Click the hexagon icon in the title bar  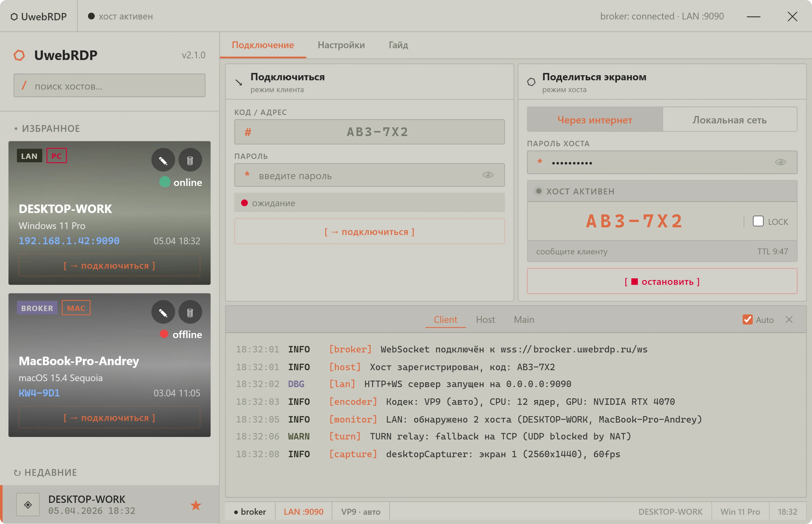(x=14, y=16)
